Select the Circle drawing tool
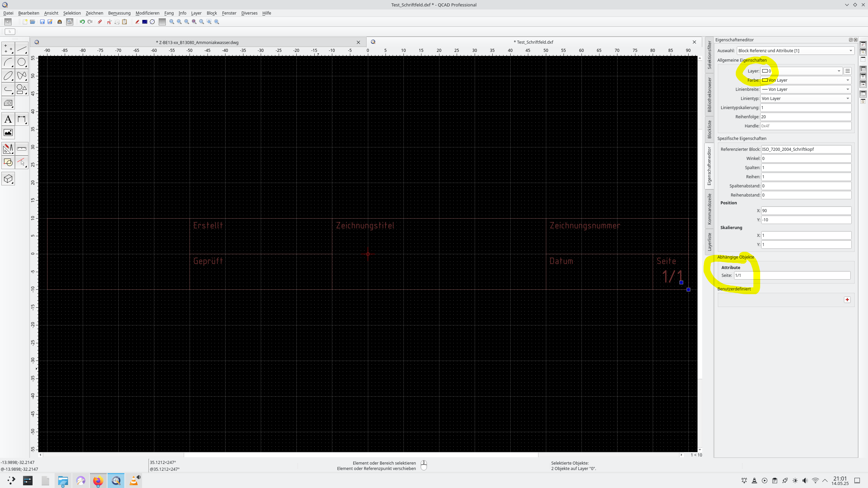The height and width of the screenshot is (488, 868). [x=21, y=62]
